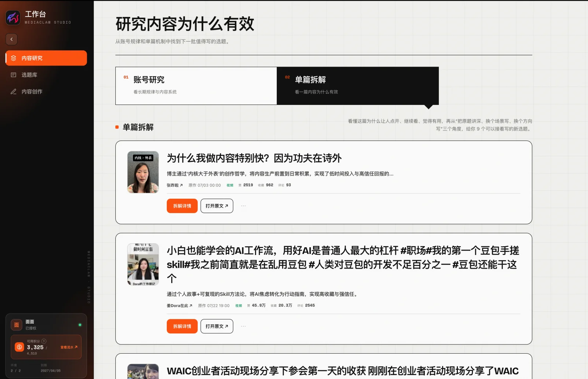Click the 45.9万 likes count
This screenshot has height=379, width=588.
259,305
